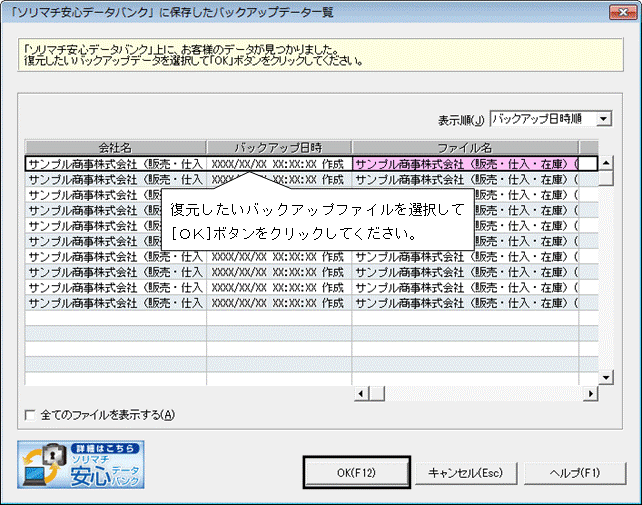Image resolution: width=642 pixels, height=505 pixels.
Task: Open the 表示順 dropdown list
Action: 604,119
